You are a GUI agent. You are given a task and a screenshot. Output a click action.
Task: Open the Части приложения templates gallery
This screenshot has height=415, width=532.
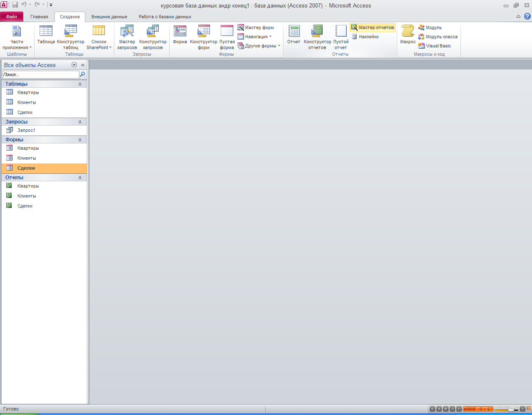tap(17, 37)
